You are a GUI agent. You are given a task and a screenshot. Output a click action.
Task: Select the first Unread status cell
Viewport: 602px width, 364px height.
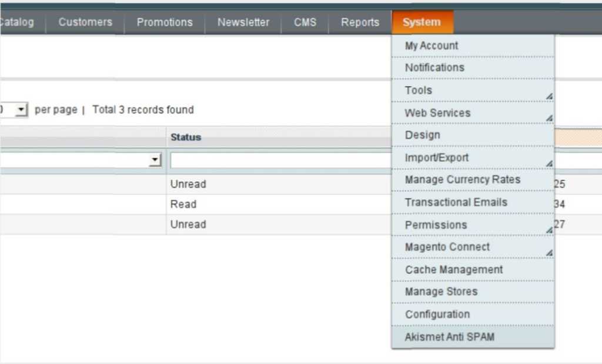pos(279,184)
